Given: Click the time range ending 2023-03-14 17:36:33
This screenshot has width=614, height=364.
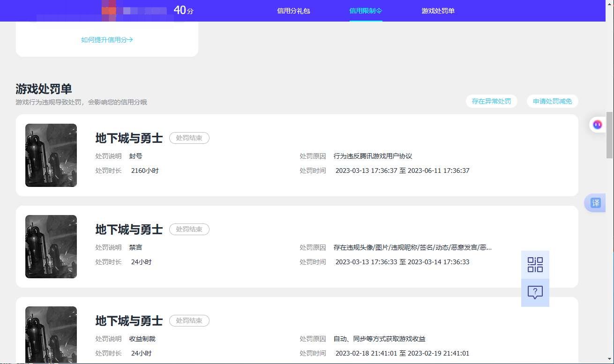Looking at the screenshot, I should 402,262.
